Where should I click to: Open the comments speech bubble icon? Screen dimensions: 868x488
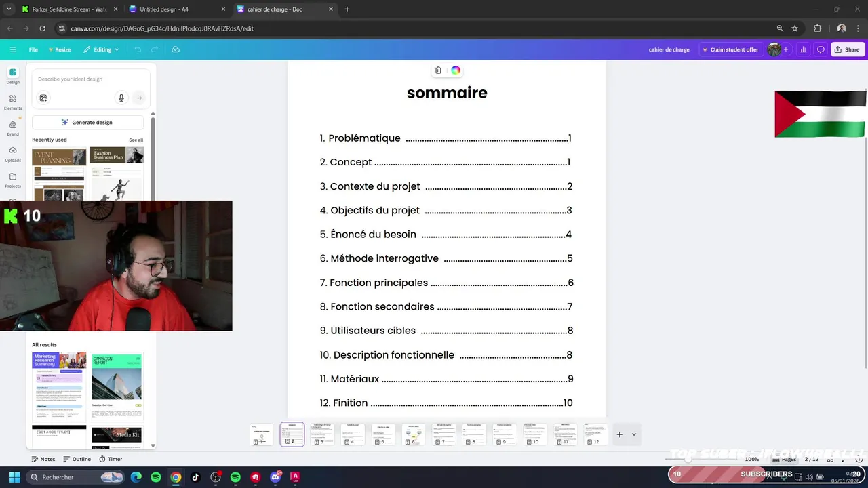pos(821,49)
